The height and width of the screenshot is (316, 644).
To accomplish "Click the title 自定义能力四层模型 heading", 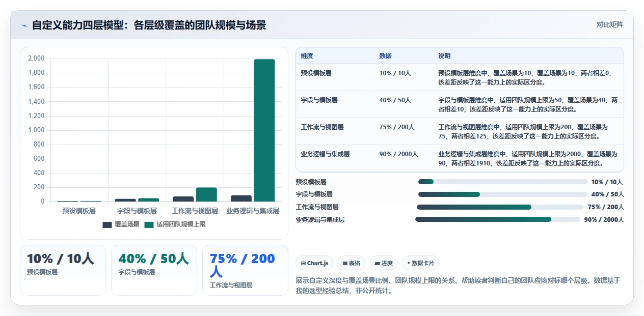I will tap(149, 25).
